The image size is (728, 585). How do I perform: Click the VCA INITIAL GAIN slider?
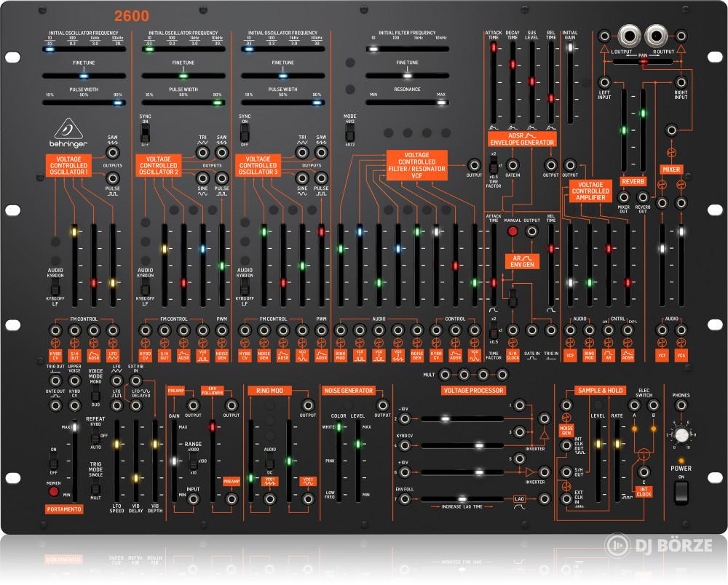click(570, 82)
